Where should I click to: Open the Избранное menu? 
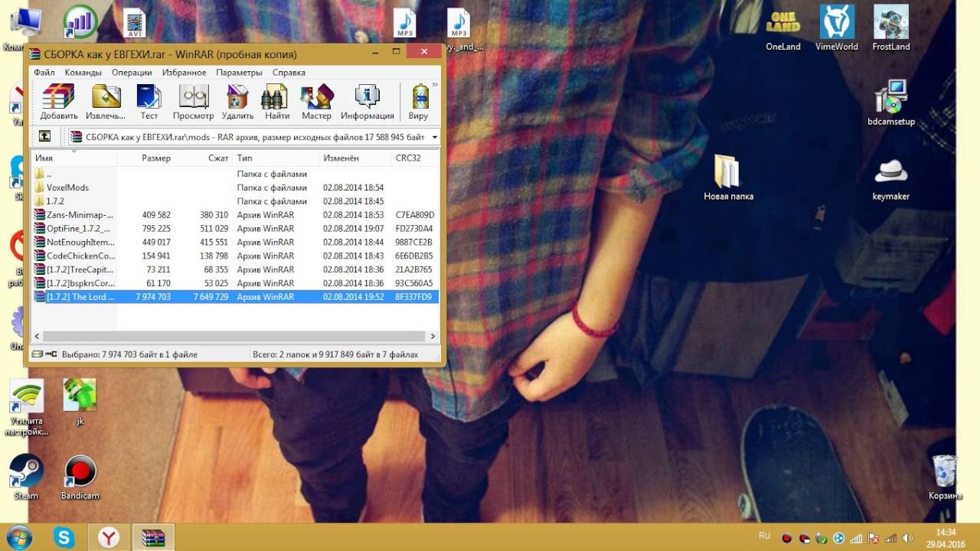184,72
